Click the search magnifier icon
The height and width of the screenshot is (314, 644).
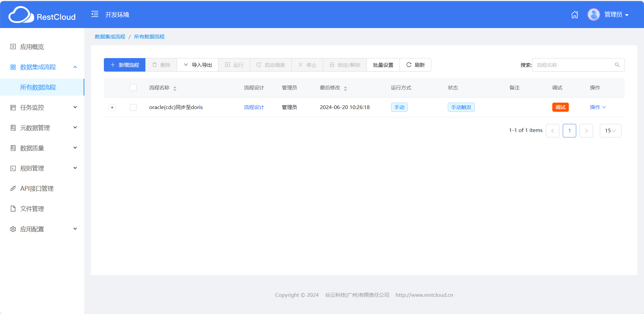[x=617, y=65]
